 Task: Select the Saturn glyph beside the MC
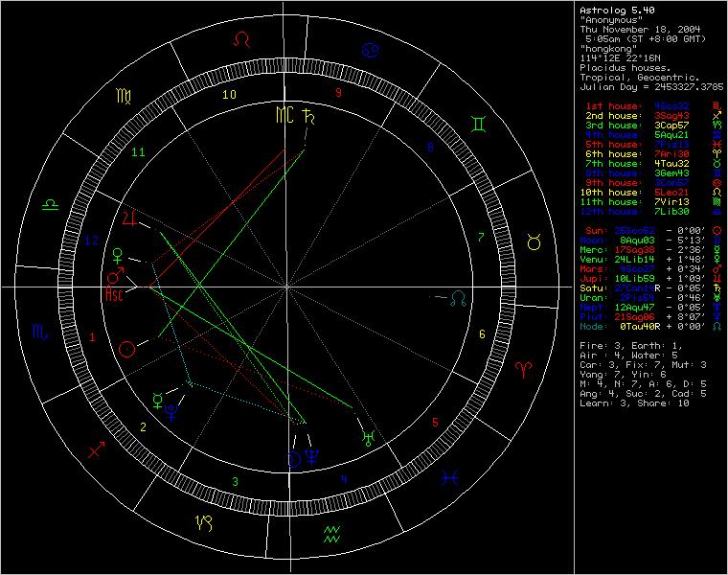coord(308,116)
